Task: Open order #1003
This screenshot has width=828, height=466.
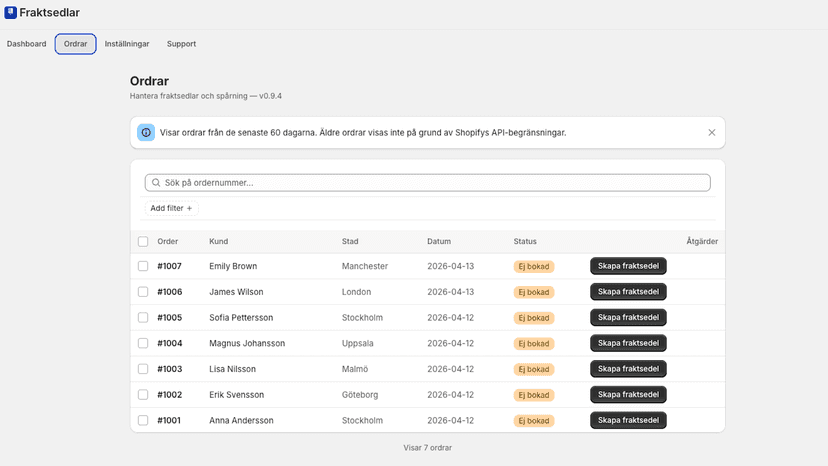Action: 170,369
